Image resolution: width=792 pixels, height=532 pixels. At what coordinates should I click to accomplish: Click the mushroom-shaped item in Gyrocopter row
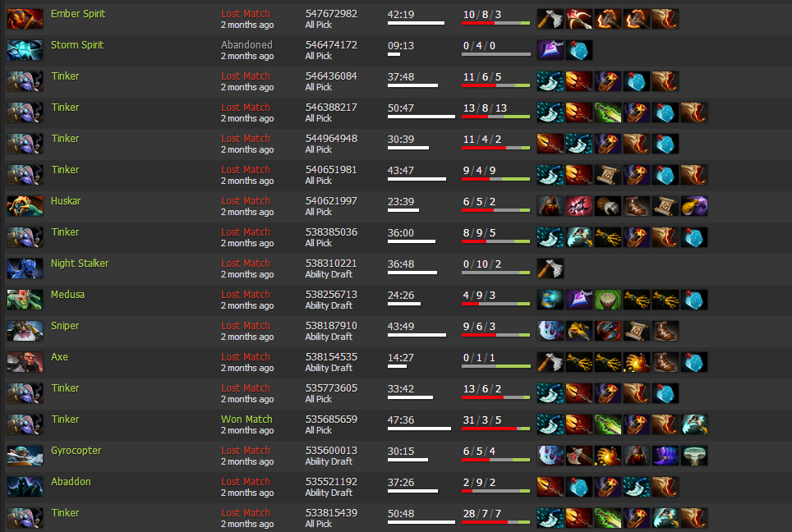694,456
